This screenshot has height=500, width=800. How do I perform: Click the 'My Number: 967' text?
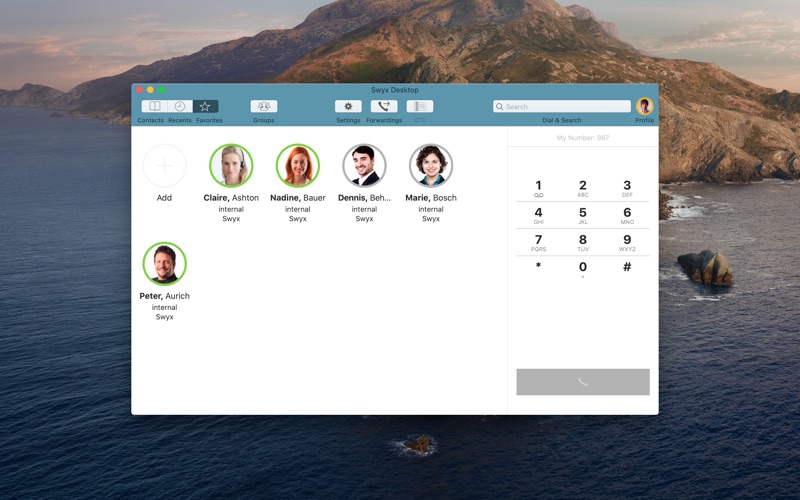[583, 138]
